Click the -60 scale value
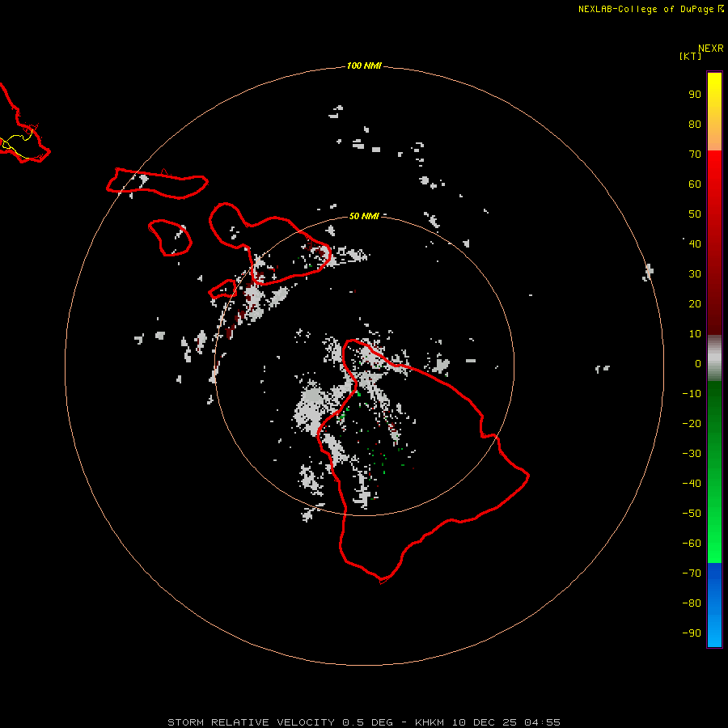The width and height of the screenshot is (728, 728). pos(692,544)
